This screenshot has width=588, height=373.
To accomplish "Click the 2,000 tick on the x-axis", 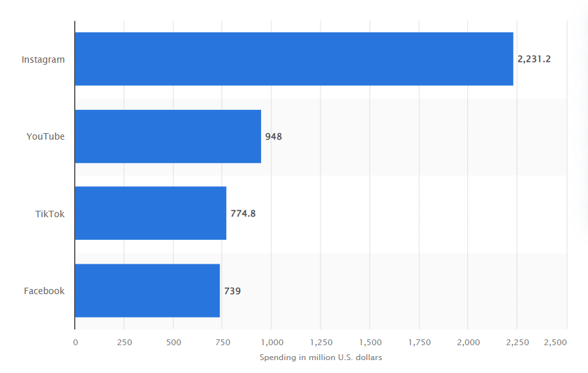I will click(468, 342).
